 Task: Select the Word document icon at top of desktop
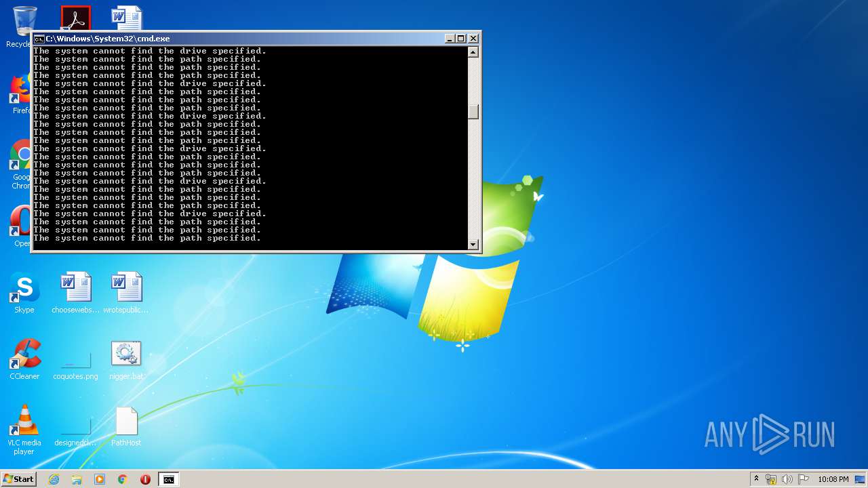[x=127, y=18]
